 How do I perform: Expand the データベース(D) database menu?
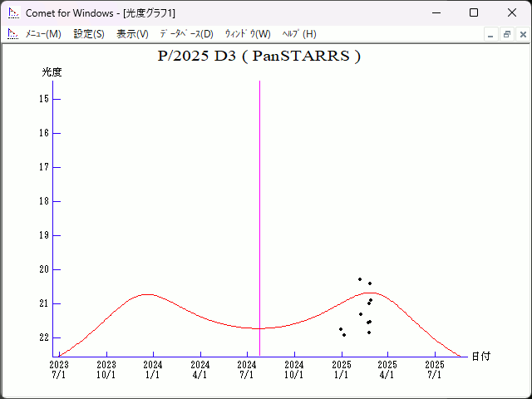point(186,34)
